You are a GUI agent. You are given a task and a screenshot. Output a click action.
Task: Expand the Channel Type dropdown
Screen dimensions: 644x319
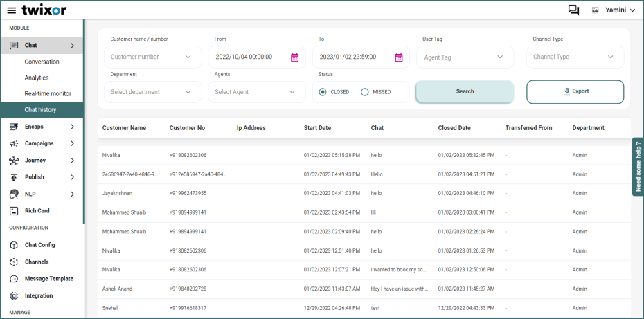tap(575, 57)
